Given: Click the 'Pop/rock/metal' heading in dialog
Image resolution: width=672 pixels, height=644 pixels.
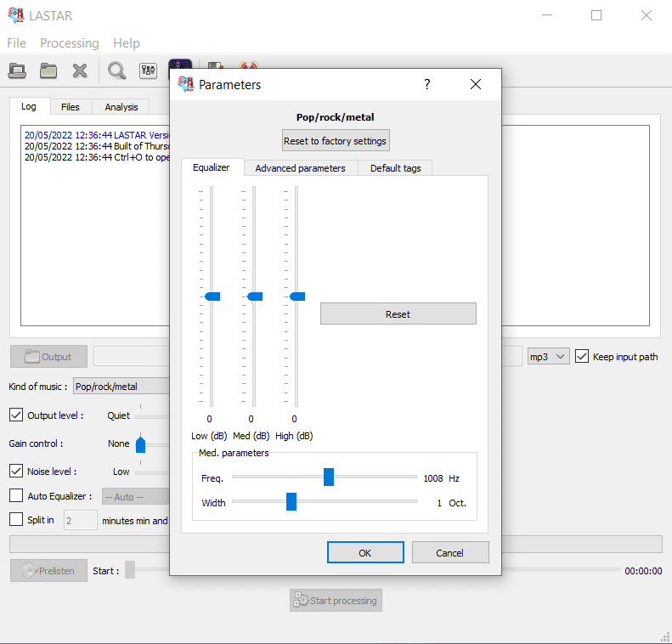Looking at the screenshot, I should 335,117.
